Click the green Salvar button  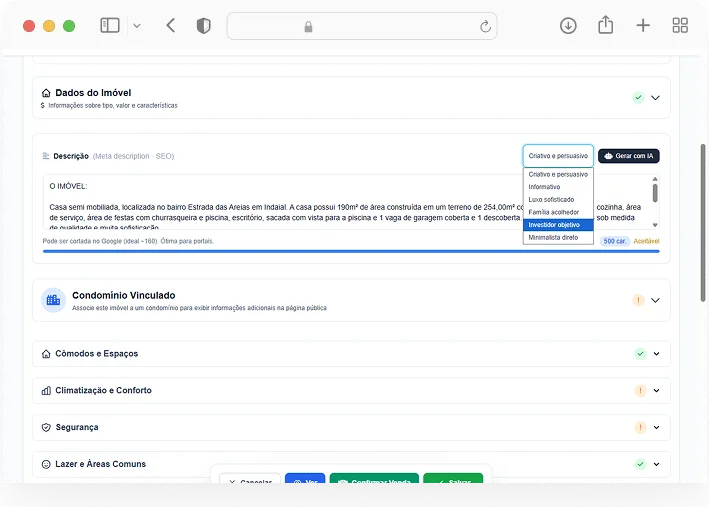coord(453,479)
